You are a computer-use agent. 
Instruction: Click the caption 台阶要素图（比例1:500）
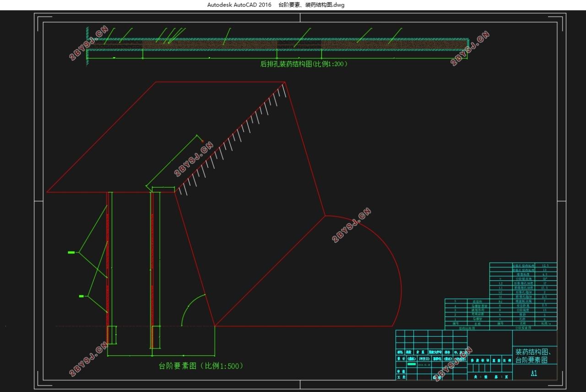pyautogui.click(x=201, y=366)
